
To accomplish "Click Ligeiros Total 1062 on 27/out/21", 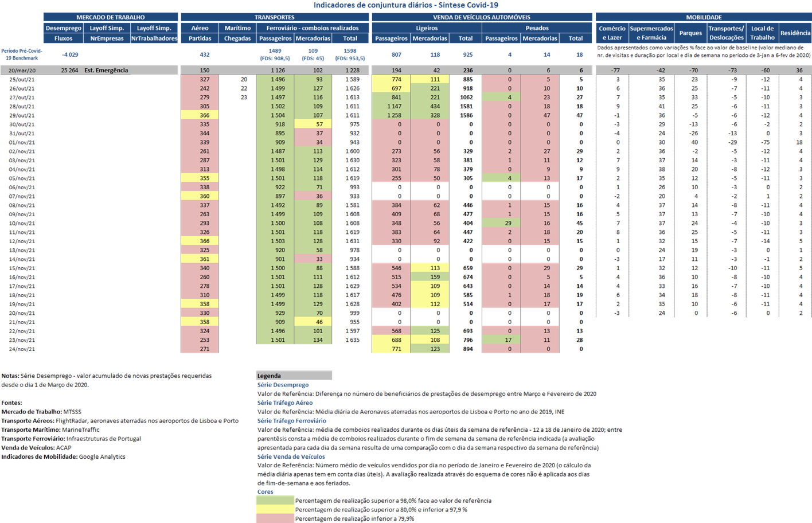I will tap(466, 97).
